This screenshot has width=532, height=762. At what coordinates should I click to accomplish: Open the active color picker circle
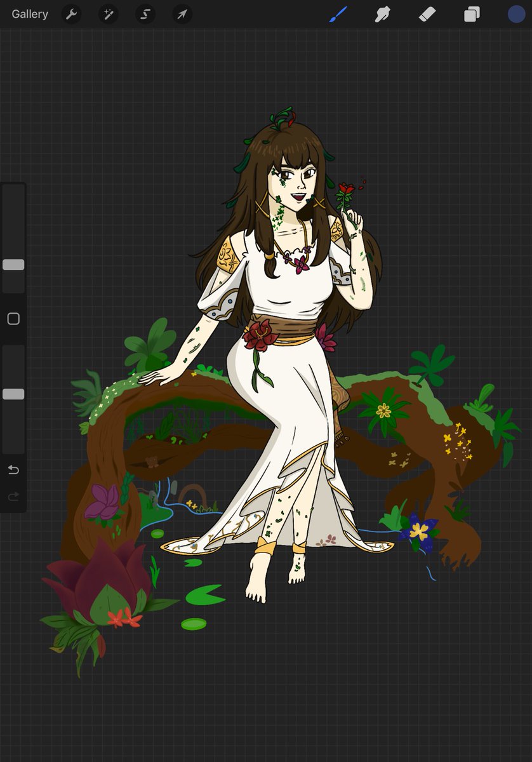516,14
